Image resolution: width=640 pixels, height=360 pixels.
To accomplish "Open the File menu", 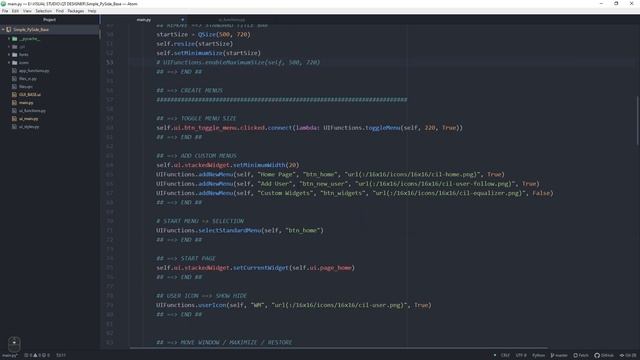I will [5, 11].
